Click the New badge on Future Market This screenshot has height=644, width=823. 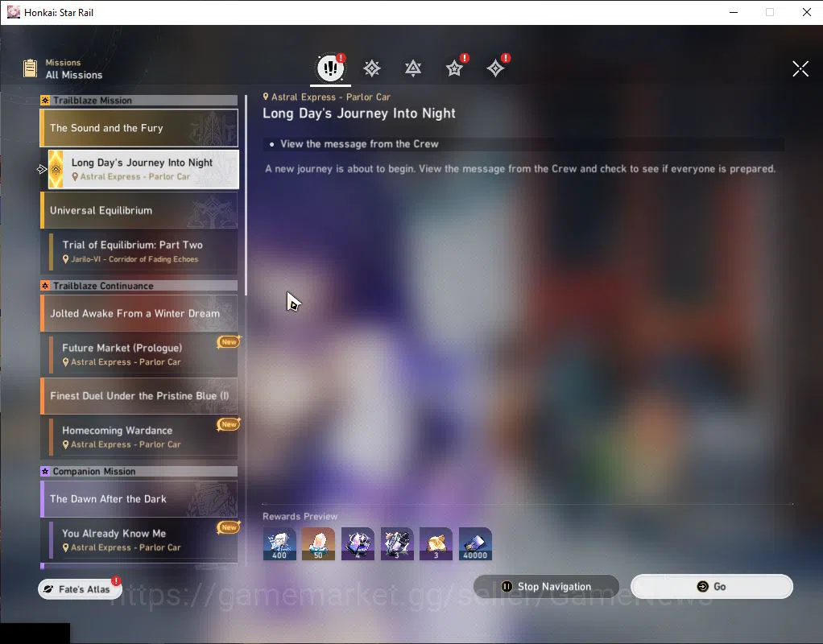tap(229, 341)
